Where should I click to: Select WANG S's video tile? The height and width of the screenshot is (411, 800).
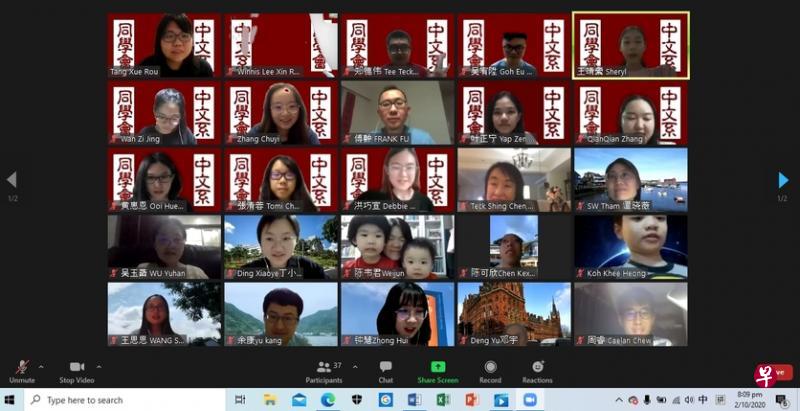(x=164, y=314)
